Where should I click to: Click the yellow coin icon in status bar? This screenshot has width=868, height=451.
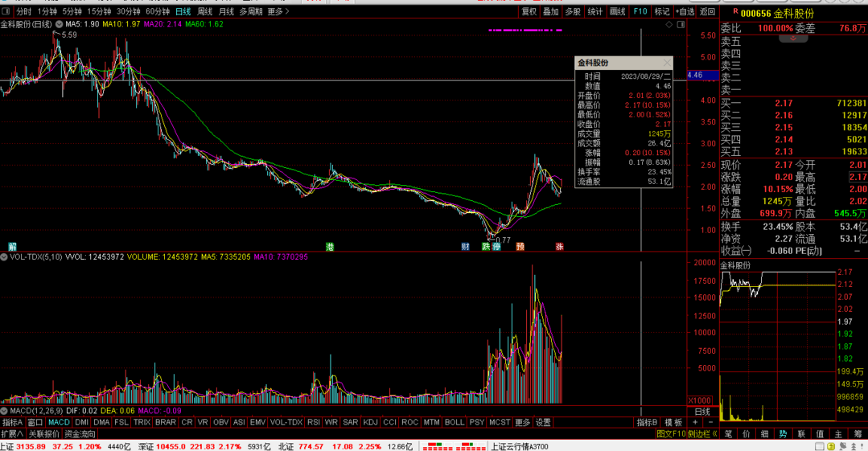click(831, 446)
